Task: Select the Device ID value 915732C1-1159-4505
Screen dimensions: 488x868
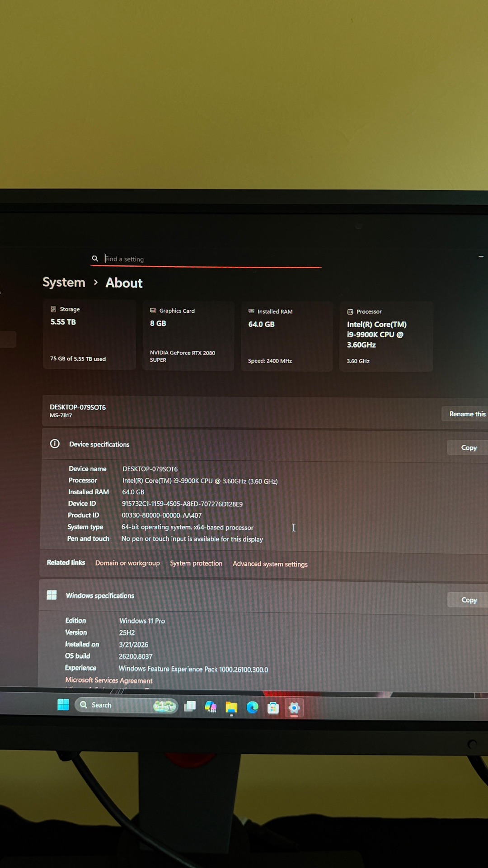Action: pos(182,504)
